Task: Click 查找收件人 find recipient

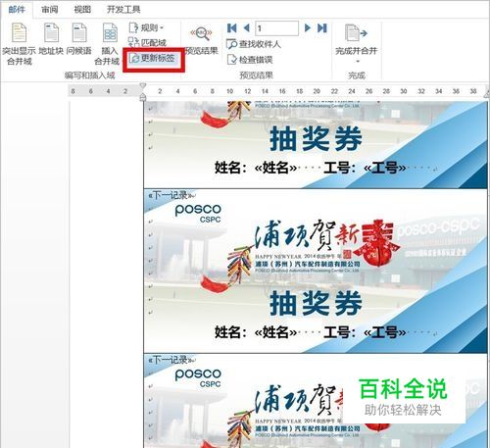Action: click(x=254, y=44)
